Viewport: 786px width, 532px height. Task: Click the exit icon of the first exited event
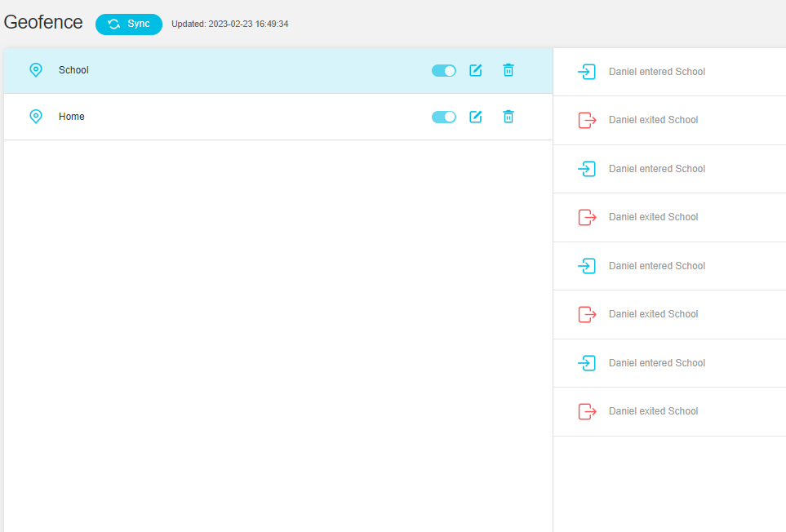click(587, 120)
